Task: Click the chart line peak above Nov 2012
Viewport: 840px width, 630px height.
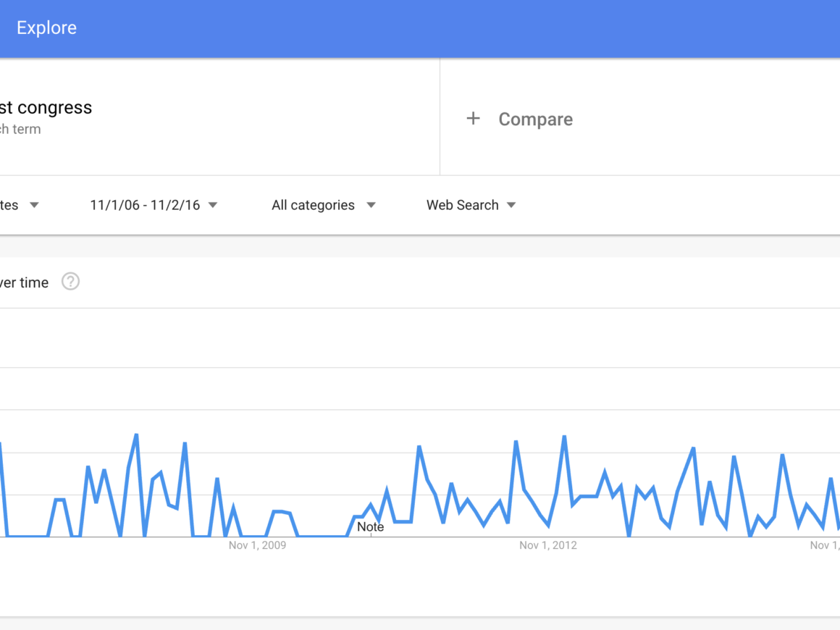Action: [x=564, y=437]
